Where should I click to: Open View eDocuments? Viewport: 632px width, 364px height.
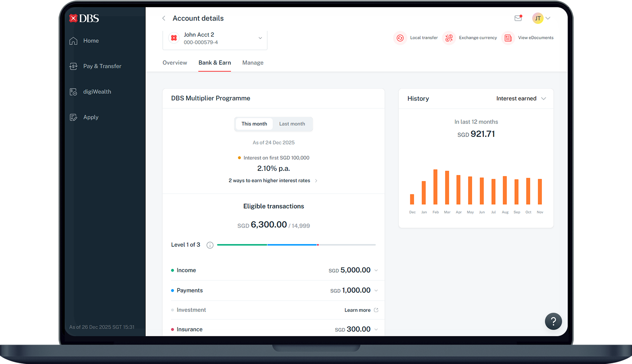point(508,38)
